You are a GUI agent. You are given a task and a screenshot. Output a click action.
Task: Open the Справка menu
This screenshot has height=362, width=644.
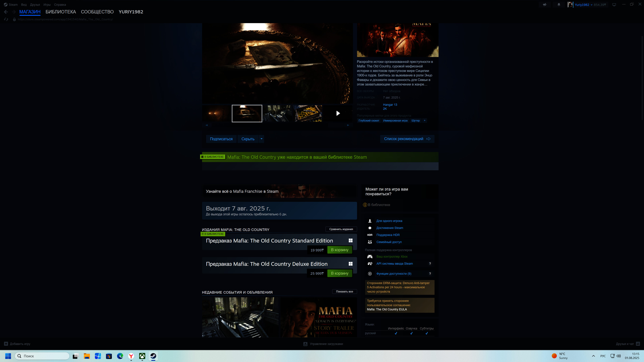tap(60, 5)
